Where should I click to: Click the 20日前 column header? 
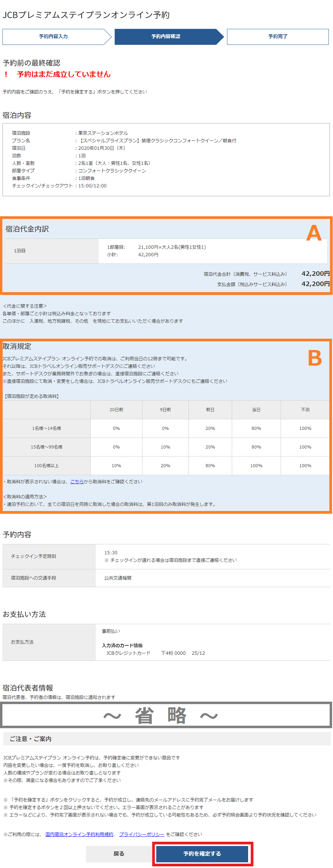[117, 410]
